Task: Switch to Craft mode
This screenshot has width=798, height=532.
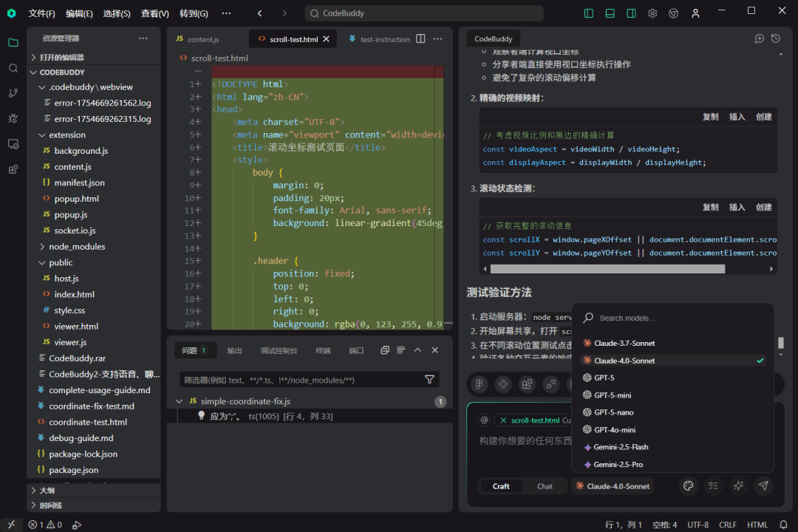Action: (501, 486)
